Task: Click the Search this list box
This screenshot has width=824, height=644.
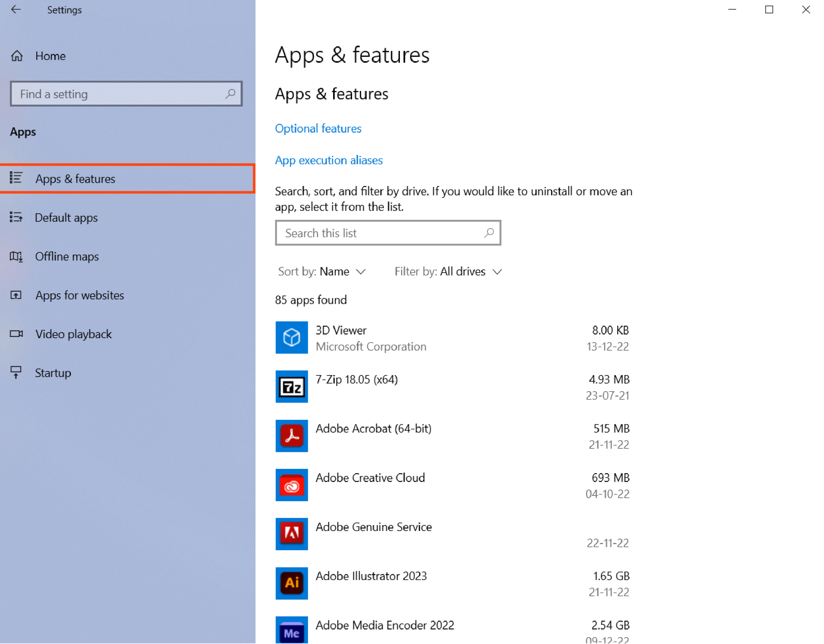Action: click(x=380, y=233)
